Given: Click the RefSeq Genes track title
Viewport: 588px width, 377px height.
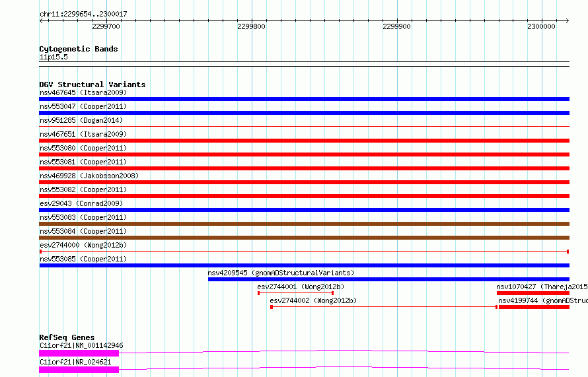Looking at the screenshot, I should pos(67,337).
